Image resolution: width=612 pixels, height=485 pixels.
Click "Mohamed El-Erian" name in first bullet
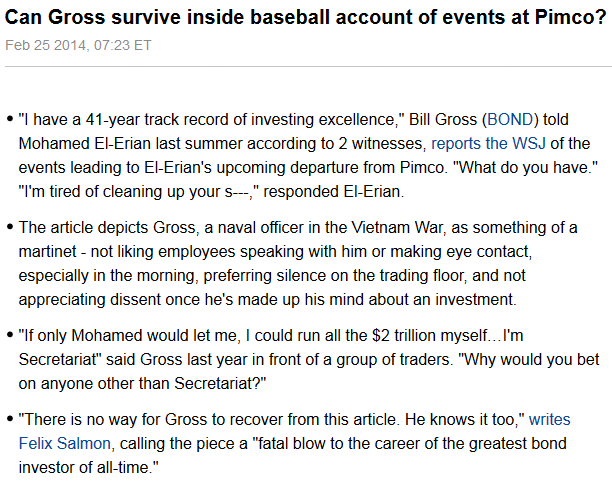85,144
